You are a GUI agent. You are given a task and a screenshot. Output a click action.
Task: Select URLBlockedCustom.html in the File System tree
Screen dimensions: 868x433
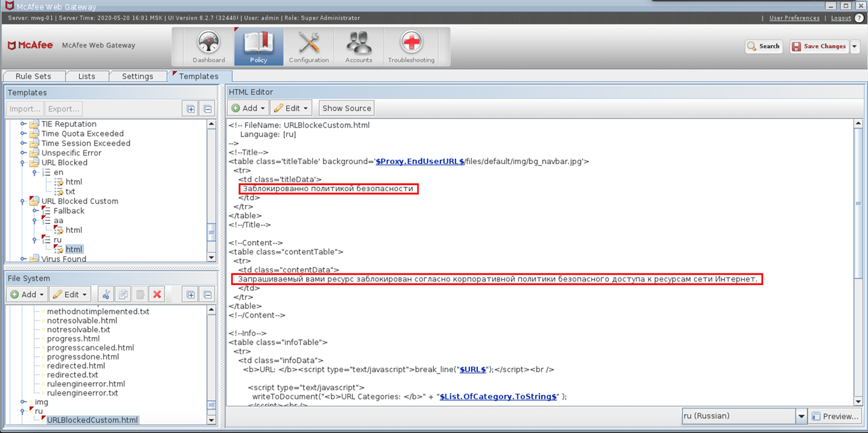[x=92, y=420]
